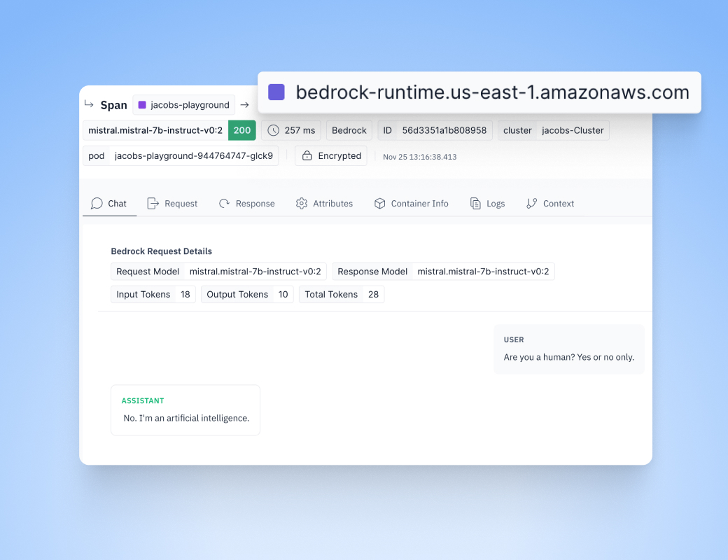Click the purple square on the bedrock-runtime tooltip
The height and width of the screenshot is (560, 728).
(276, 92)
